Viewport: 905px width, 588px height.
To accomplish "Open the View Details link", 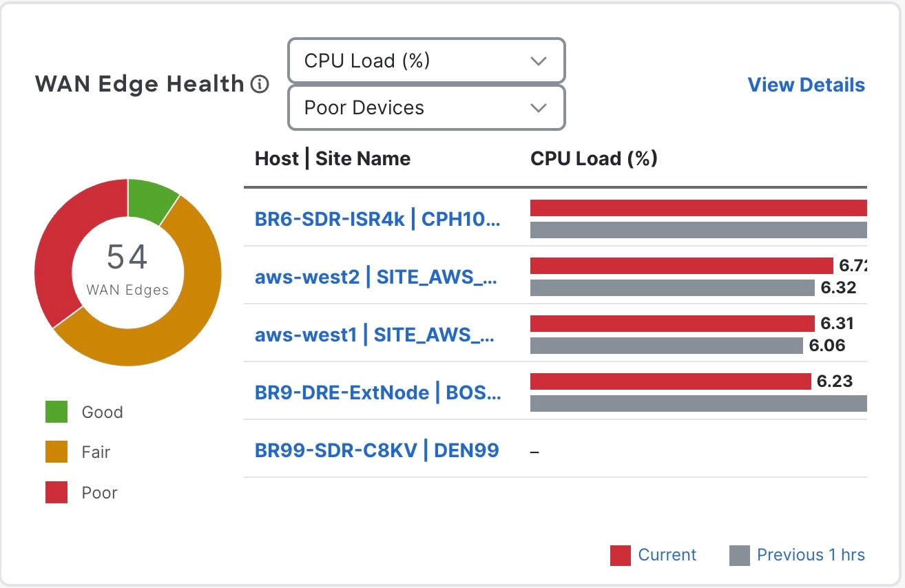I will [806, 85].
